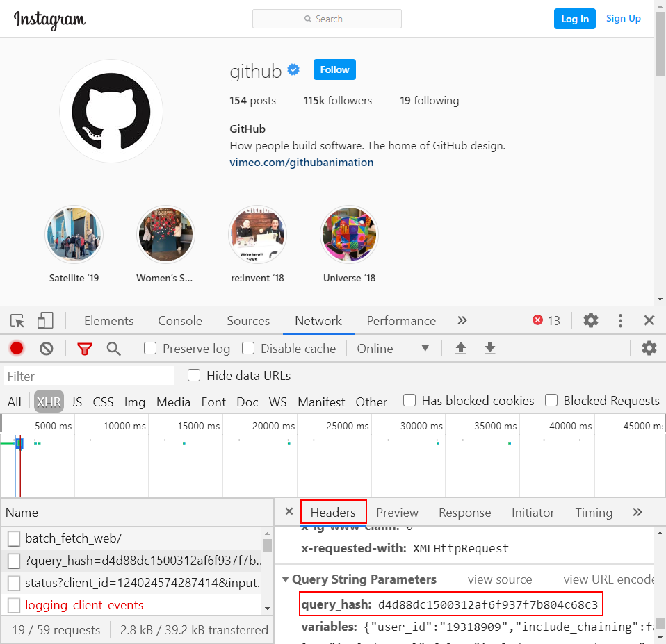Open the DevTools three-dot customize menu
666x644 pixels.
click(621, 320)
